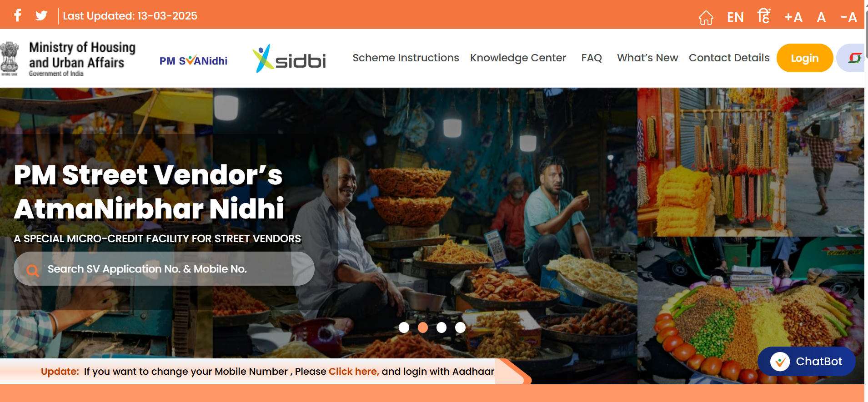Click the orange search magnifier icon
Screen dimensions: 868x402
32,270
